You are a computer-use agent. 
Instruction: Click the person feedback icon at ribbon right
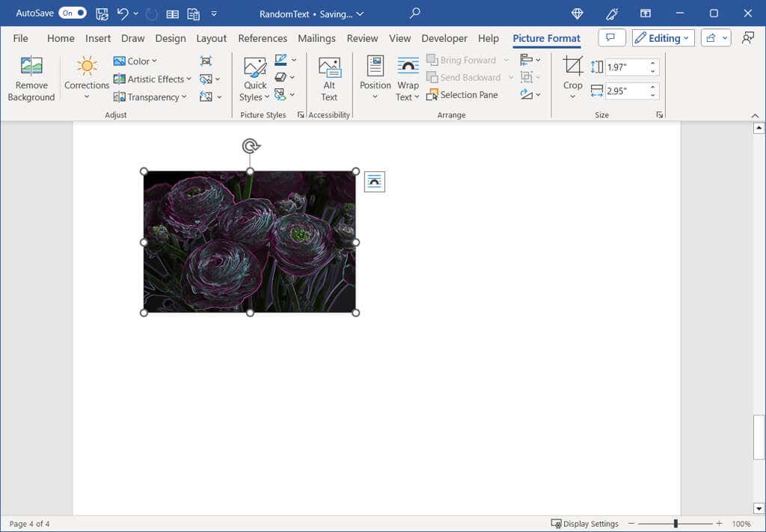(747, 38)
